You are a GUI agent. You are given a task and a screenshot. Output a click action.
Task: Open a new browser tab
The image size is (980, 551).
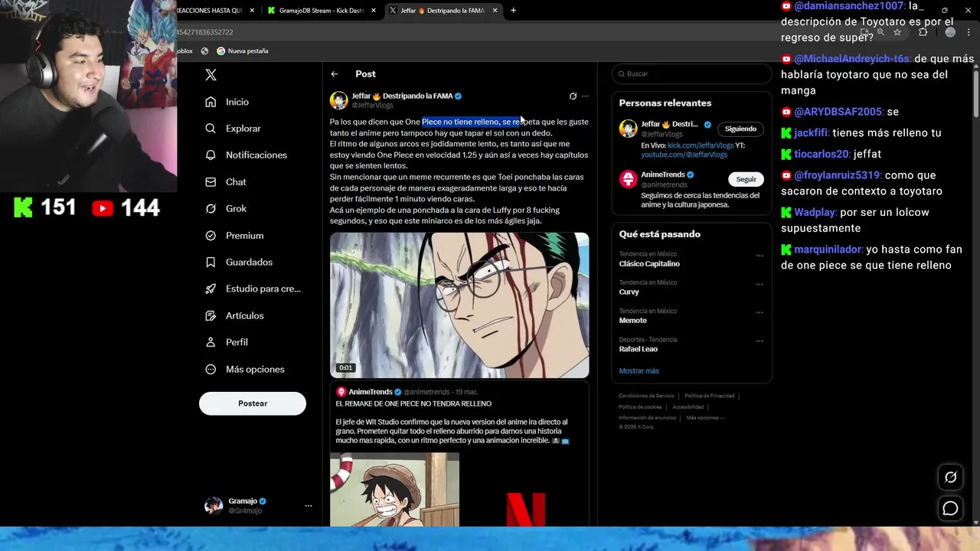click(513, 11)
